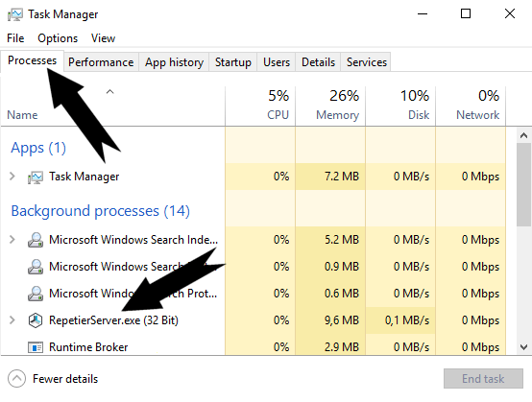
Task: Toggle sort arrow above the Name column
Action: [109, 91]
